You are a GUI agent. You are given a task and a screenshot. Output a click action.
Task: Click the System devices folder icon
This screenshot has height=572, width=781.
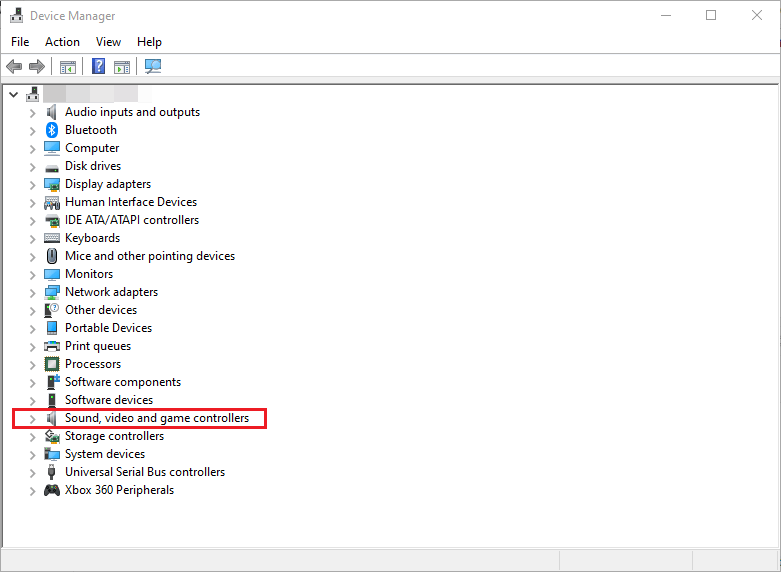pos(52,454)
